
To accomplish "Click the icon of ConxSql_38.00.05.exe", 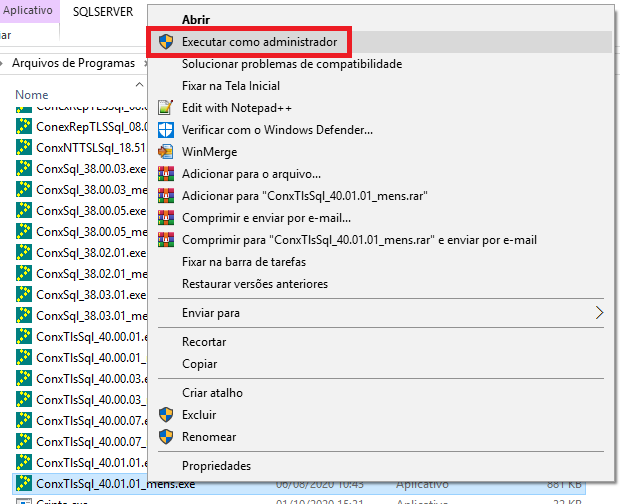I will coord(24,210).
